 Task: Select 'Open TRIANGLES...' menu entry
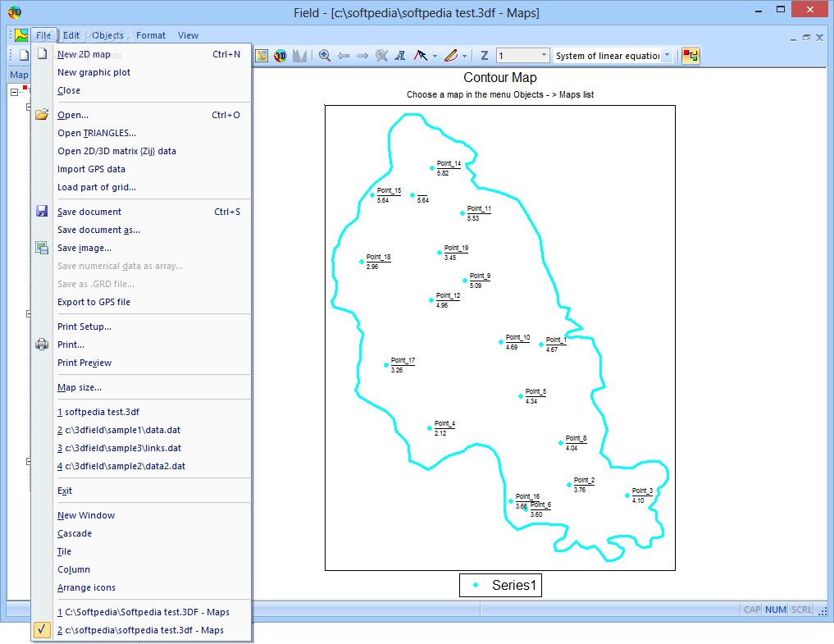(x=140, y=133)
